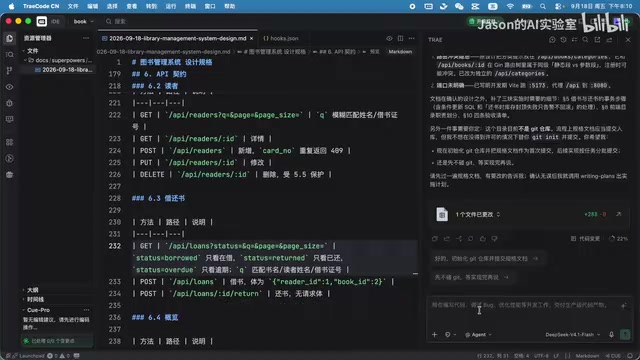640x360 pixels.
Task: Open the shield dropdown next to Agent
Action: (450, 335)
